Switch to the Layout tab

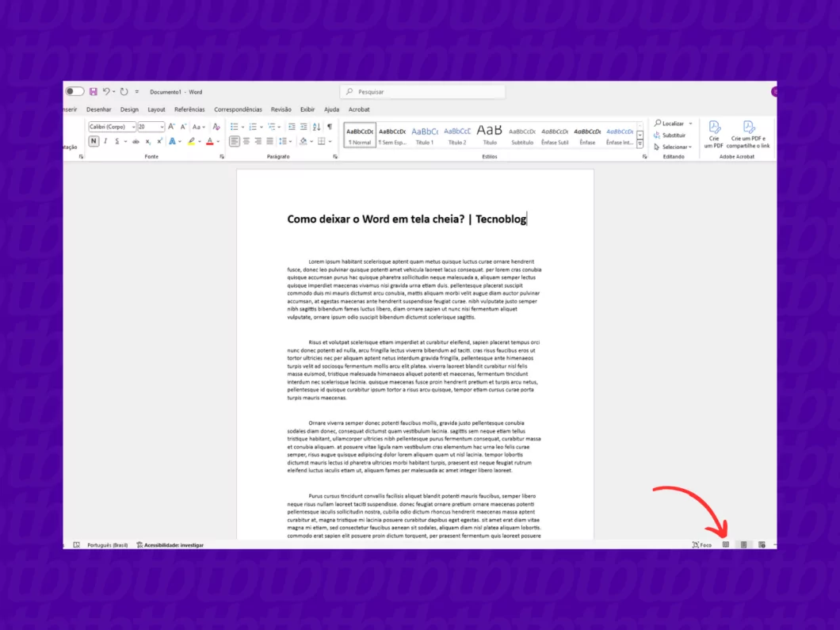click(156, 109)
